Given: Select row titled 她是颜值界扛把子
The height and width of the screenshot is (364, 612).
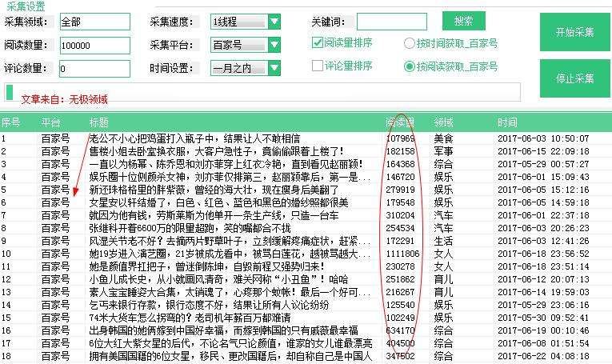Looking at the screenshot, I should [x=306, y=266].
